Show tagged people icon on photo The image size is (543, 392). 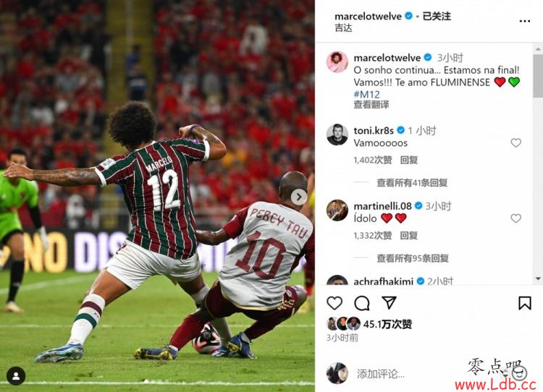pyautogui.click(x=16, y=376)
